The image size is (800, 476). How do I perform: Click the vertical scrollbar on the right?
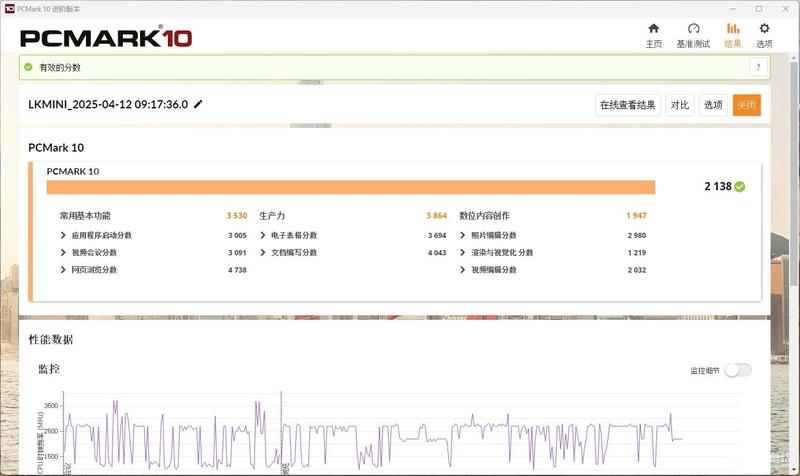(x=794, y=173)
